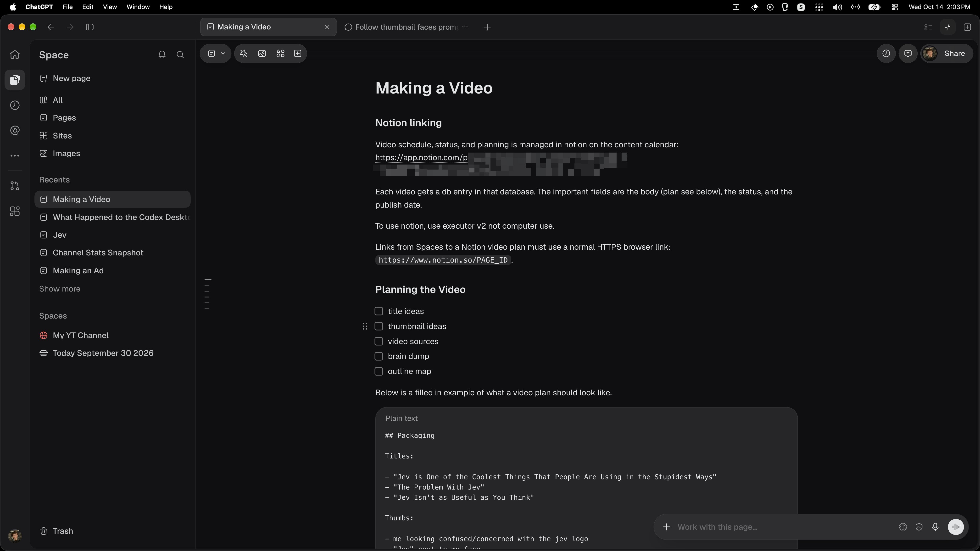Open search in the Space sidebar

[x=180, y=55]
